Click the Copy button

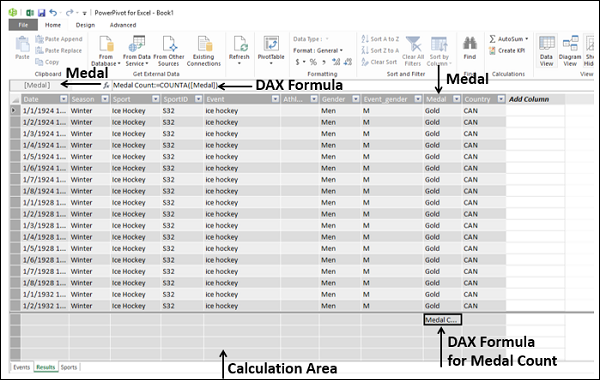(47, 62)
